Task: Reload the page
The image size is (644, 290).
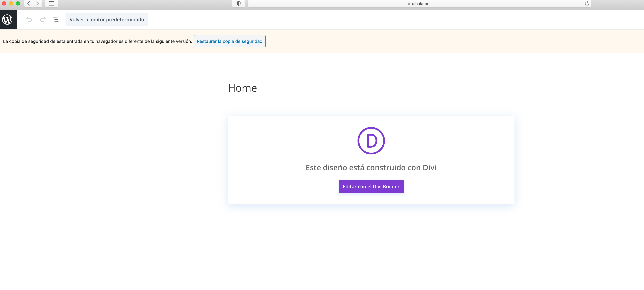Action: (587, 3)
